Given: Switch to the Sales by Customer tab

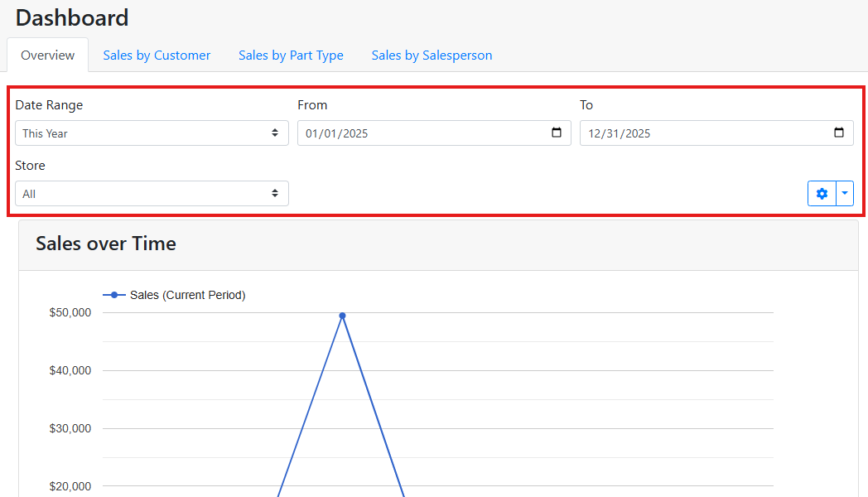Looking at the screenshot, I should (x=157, y=55).
